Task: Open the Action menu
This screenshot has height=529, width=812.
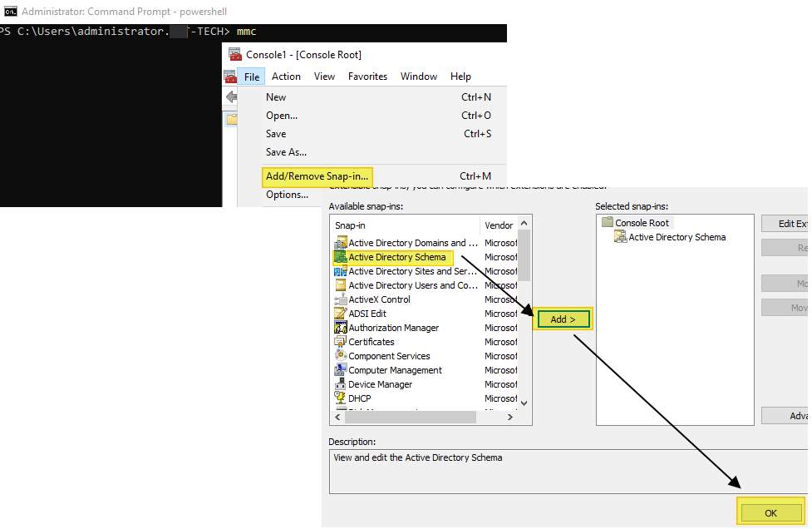Action: click(286, 77)
